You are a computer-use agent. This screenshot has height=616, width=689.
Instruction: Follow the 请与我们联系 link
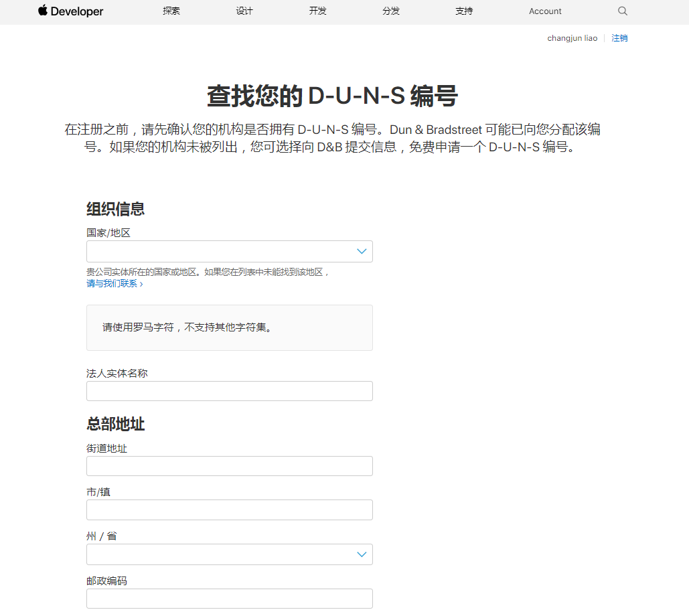[x=114, y=284]
